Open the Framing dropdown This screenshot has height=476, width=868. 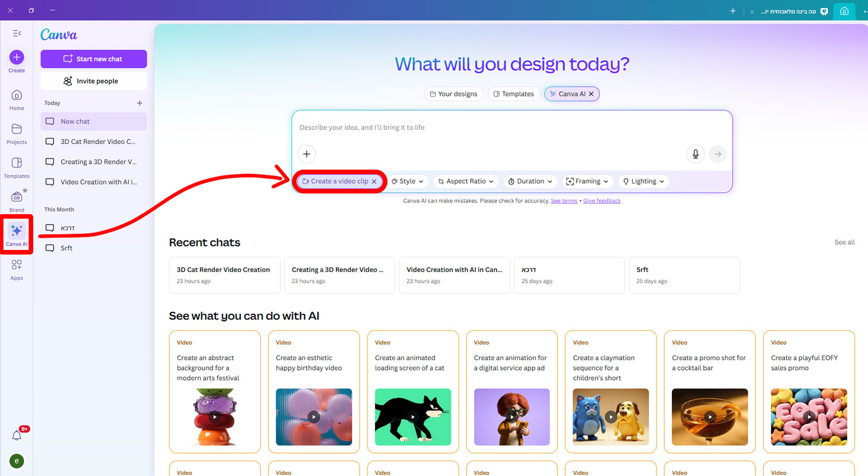pos(587,181)
